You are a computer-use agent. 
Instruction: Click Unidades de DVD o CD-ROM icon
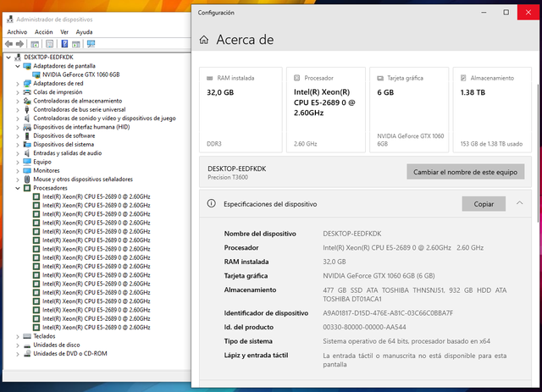(27, 353)
